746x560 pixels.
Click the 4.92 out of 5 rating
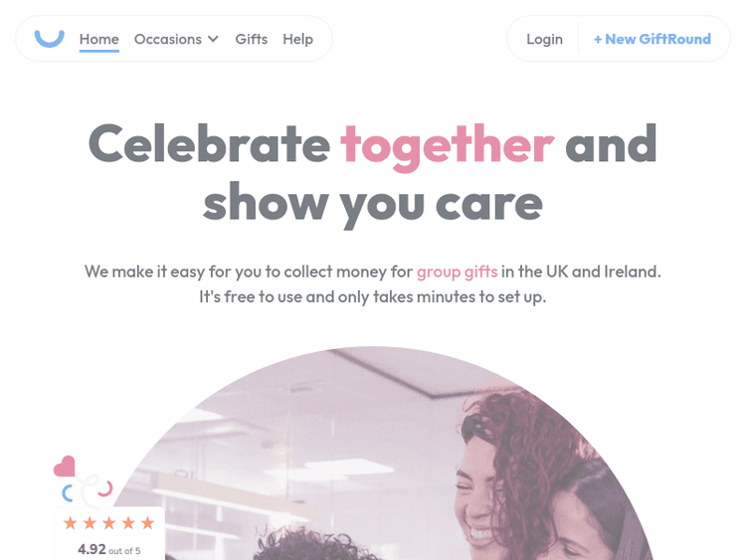pos(109,549)
